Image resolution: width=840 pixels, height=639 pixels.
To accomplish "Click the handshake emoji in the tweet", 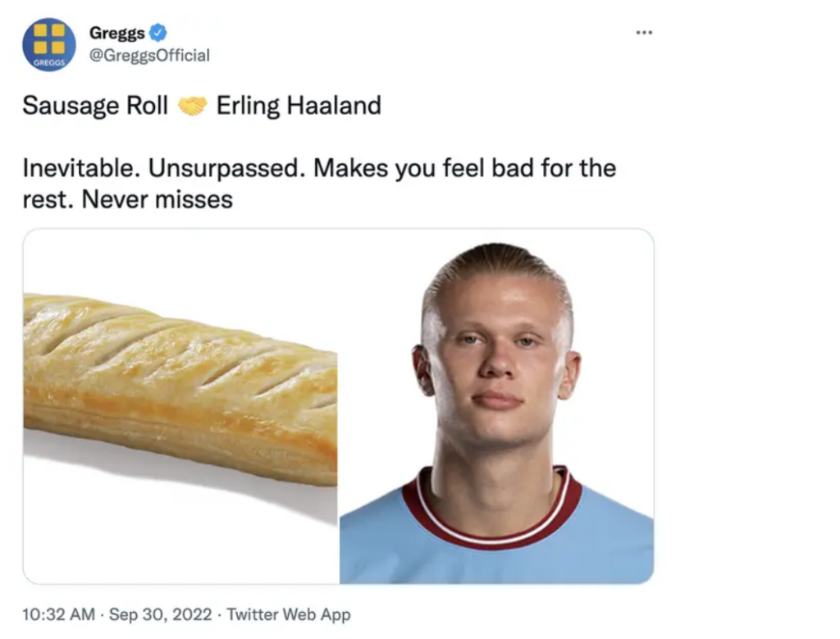I will click(x=192, y=106).
